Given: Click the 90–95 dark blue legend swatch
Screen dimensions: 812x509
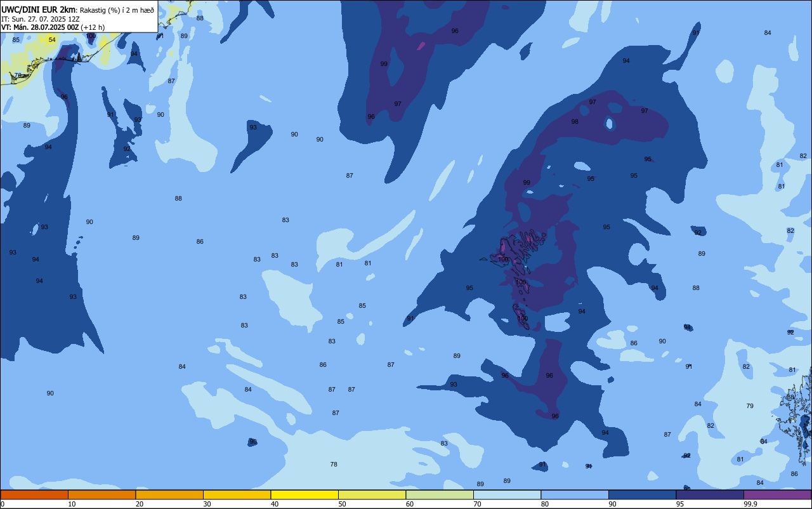Looking at the screenshot, I should pyautogui.click(x=642, y=494).
